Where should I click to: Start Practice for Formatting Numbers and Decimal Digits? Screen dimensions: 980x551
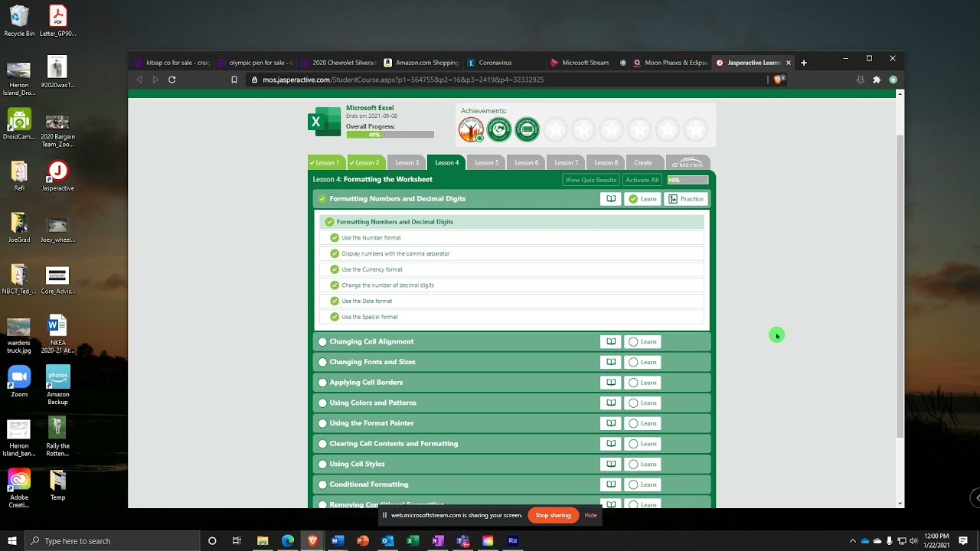pyautogui.click(x=686, y=199)
